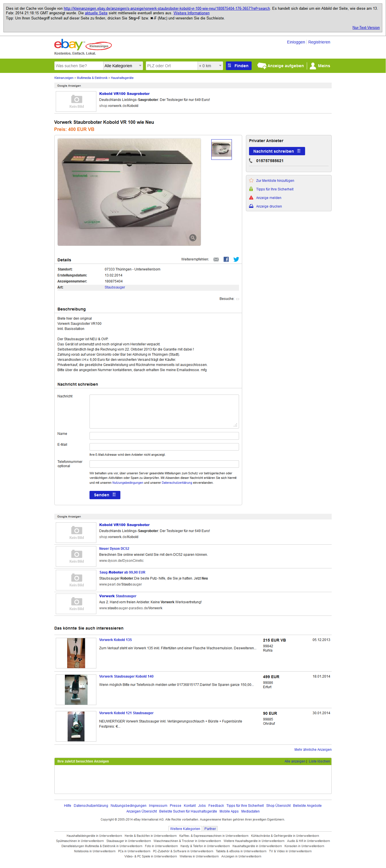
Task: Click the phone icon beside seller number
Action: click(251, 161)
